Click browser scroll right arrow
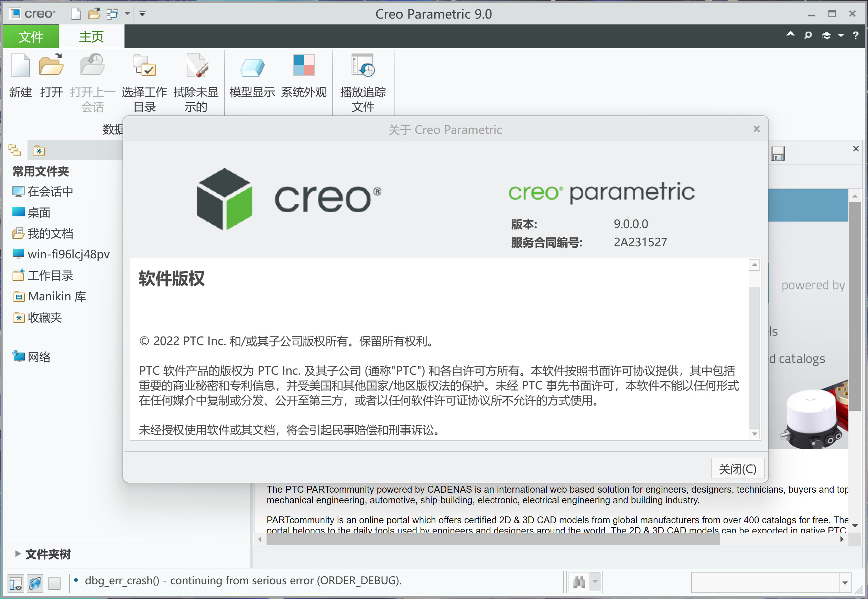Image resolution: width=868 pixels, height=599 pixels. click(842, 539)
